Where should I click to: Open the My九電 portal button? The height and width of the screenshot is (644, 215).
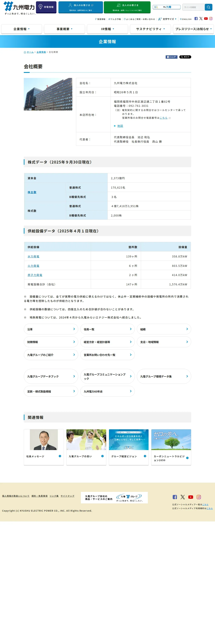coord(167,7)
